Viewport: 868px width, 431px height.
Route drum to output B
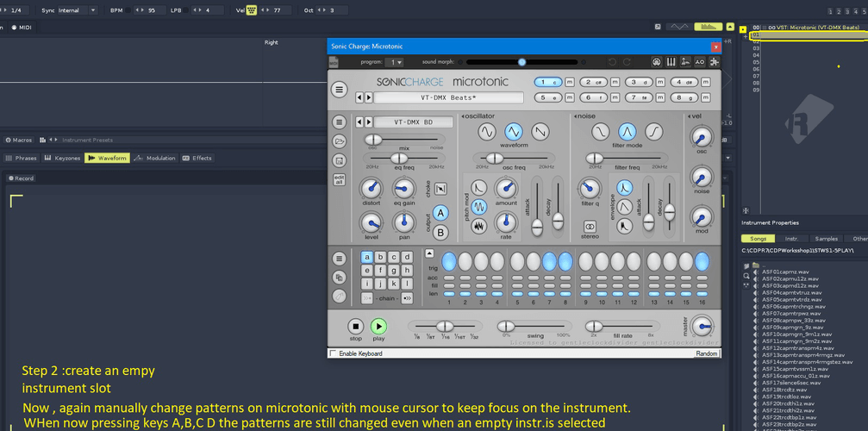(x=440, y=233)
